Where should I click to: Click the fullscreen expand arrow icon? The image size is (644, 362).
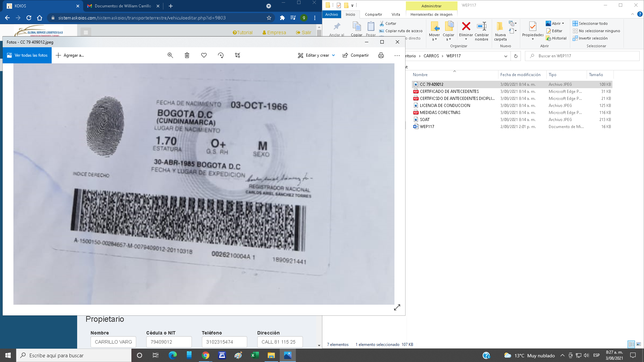click(397, 307)
